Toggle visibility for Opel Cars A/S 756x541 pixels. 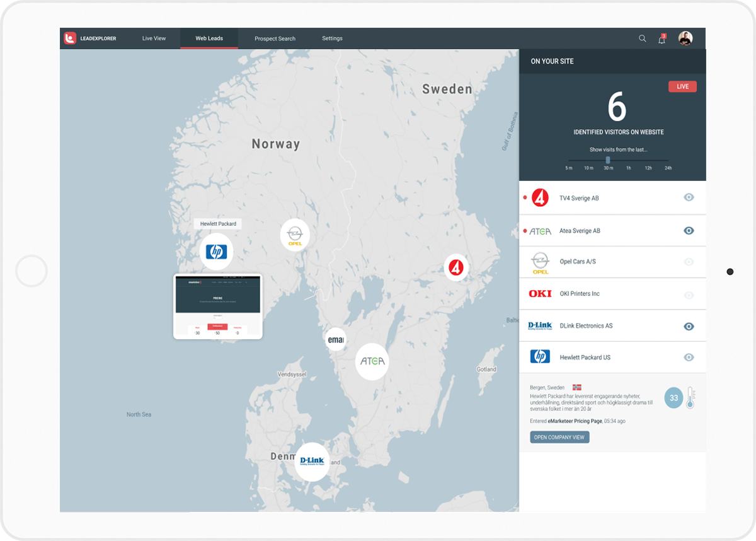pyautogui.click(x=689, y=262)
